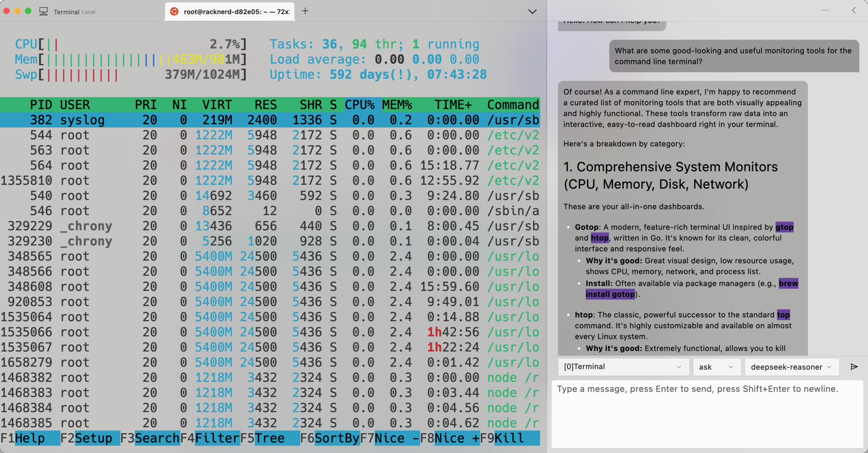Click the send message arrow icon
The width and height of the screenshot is (868, 453).
pos(854,367)
